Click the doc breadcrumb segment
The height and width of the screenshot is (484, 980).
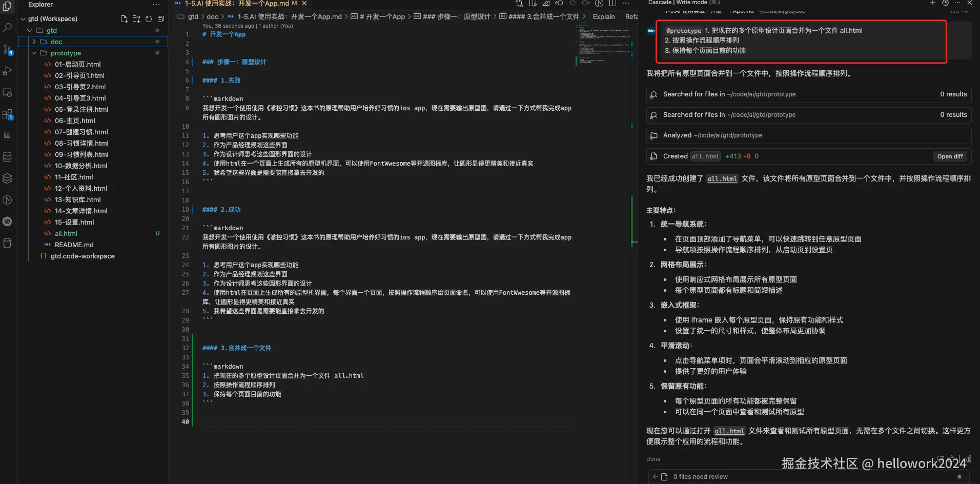point(212,17)
